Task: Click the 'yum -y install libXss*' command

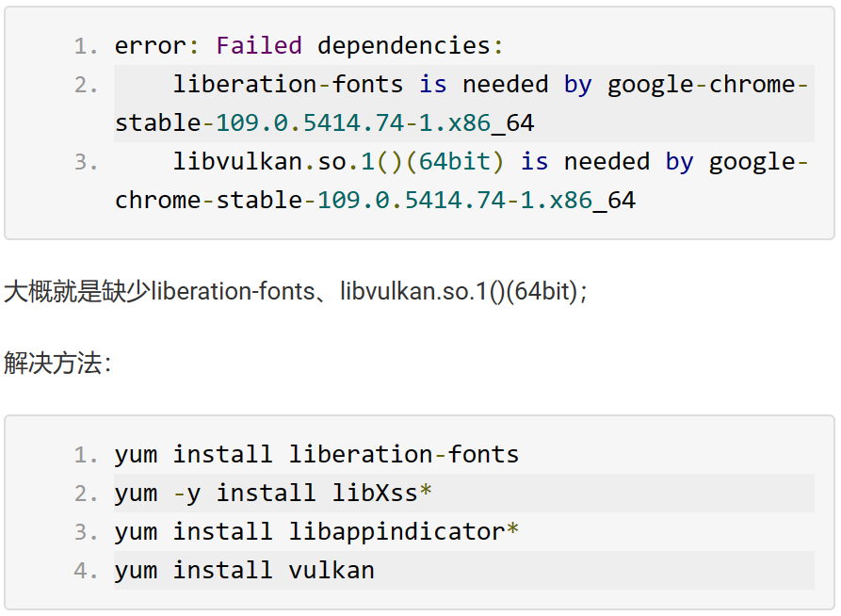Action: pos(273,494)
